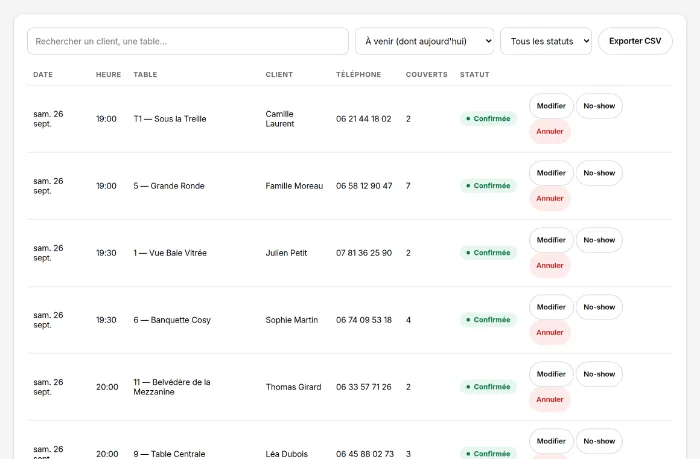Click the Confirmée badge for Famille Moreau

[488, 186]
